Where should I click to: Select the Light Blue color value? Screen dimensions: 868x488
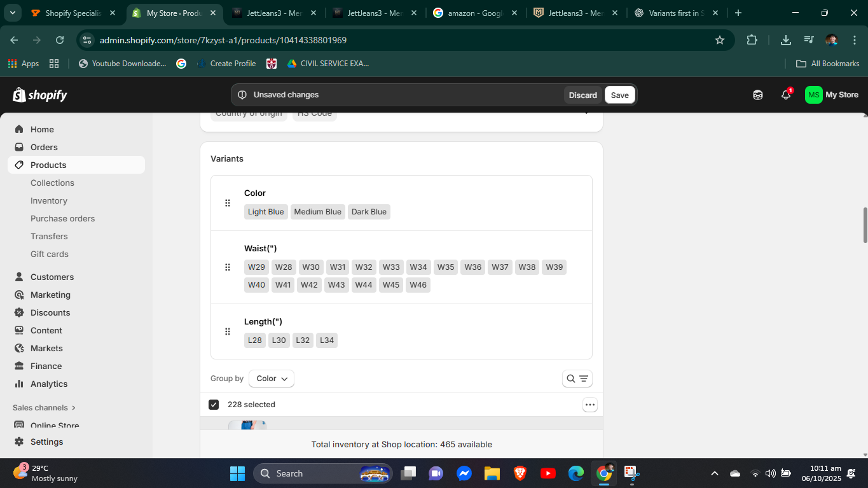click(266, 212)
